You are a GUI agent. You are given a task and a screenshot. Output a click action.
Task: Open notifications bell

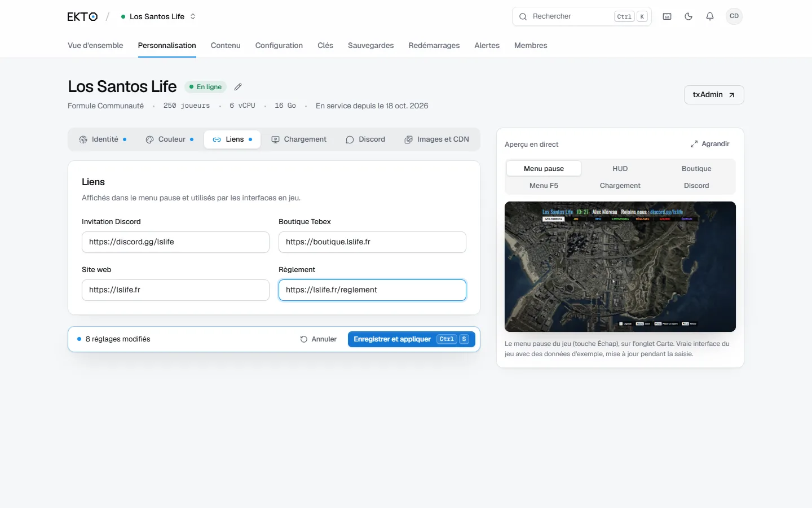710,16
